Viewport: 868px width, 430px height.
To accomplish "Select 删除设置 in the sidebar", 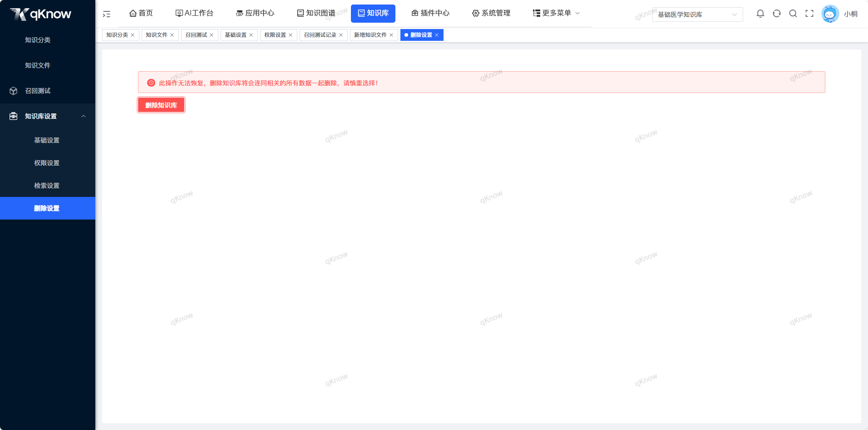I will coord(48,208).
